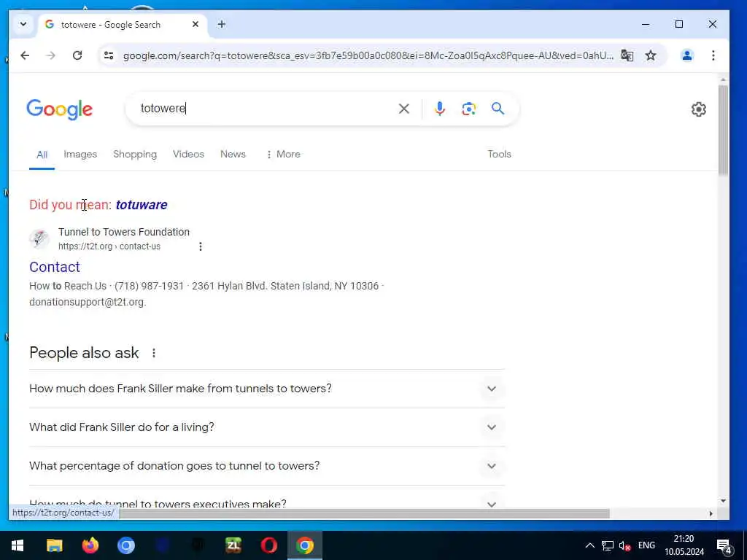The height and width of the screenshot is (560, 747).
Task: Open search Tools options
Action: (499, 155)
